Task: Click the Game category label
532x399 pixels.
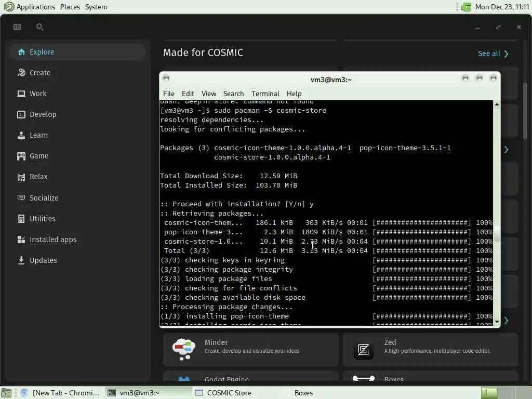Action: click(x=39, y=156)
